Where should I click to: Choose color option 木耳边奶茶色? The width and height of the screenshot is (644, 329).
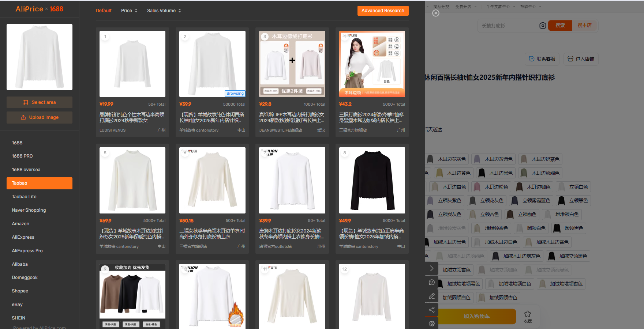(x=540, y=159)
